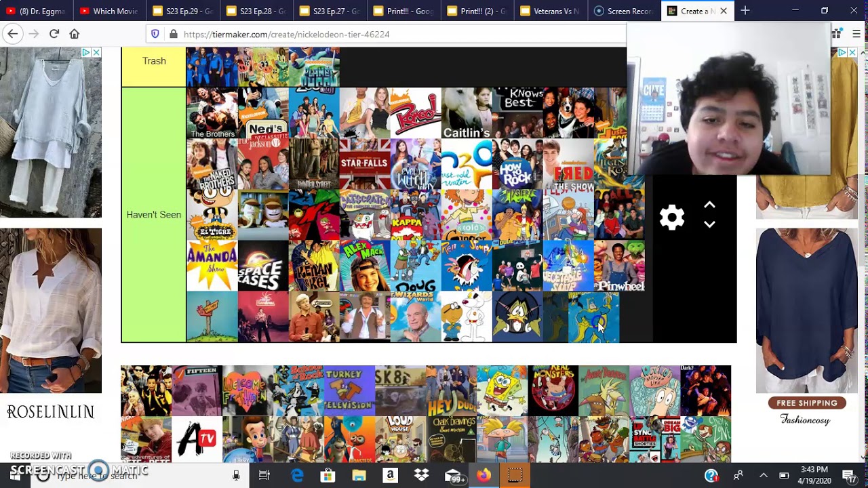Show hidden system tray icons
This screenshot has height=488, width=868.
[x=763, y=476]
